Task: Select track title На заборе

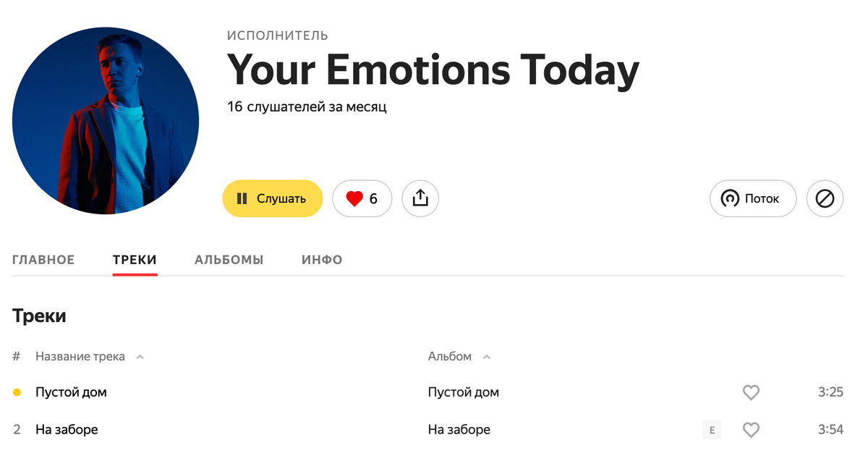Action: [x=67, y=430]
